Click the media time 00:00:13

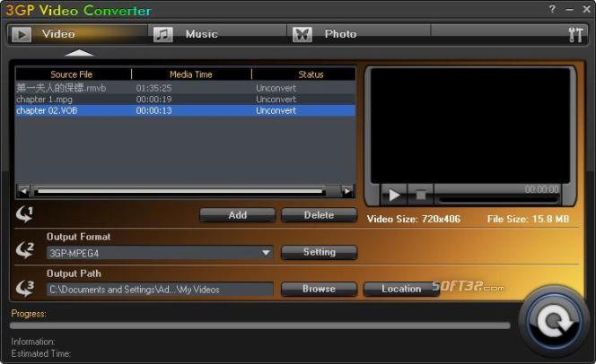154,110
